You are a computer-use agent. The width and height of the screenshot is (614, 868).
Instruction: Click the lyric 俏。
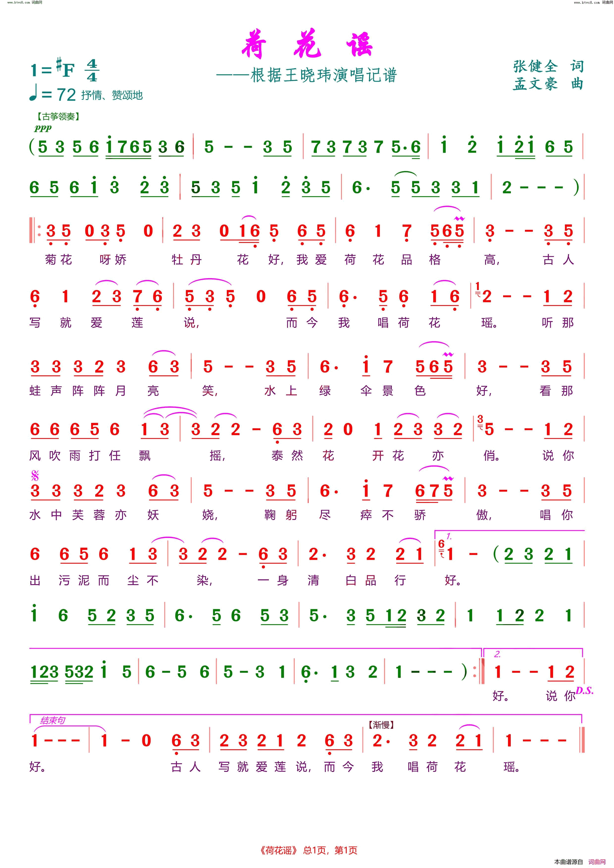point(492,455)
